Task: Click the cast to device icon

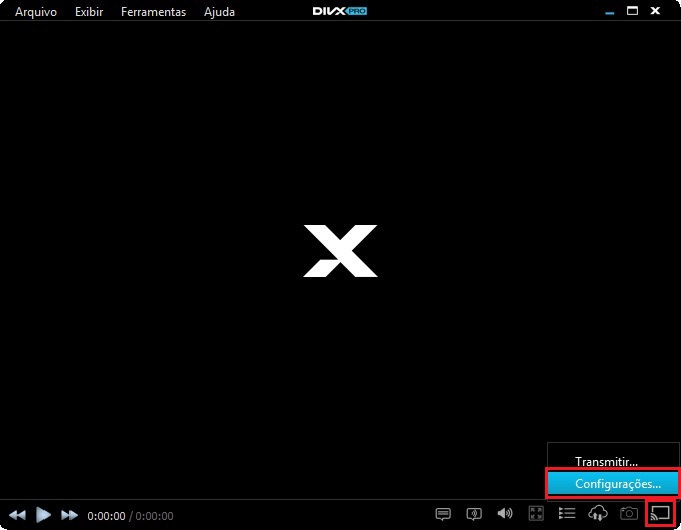Action: point(660,514)
